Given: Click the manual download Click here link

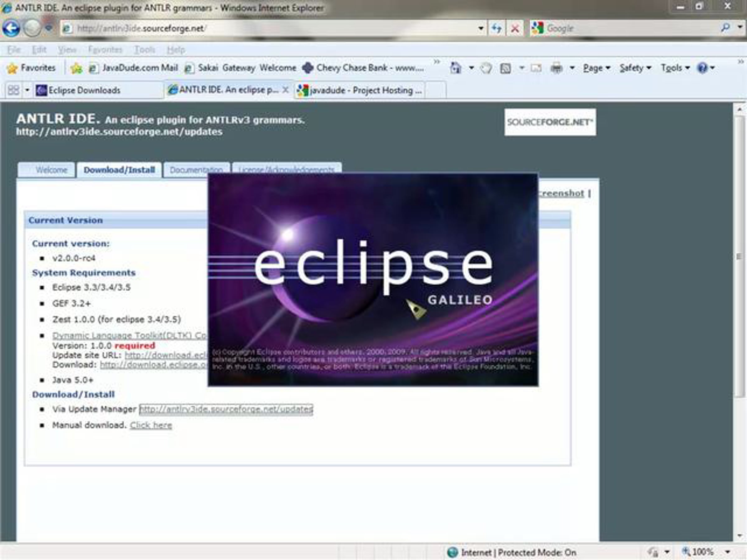Looking at the screenshot, I should pos(151,425).
